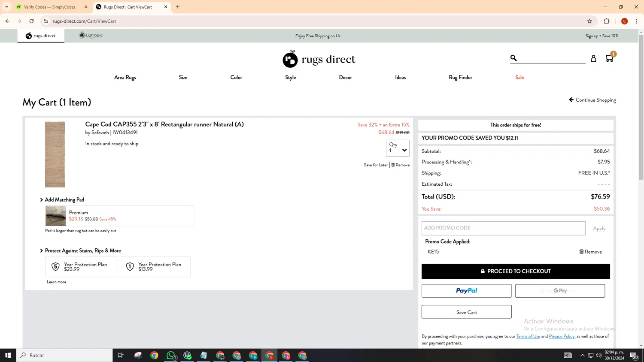
Task: Open the Color menu
Action: tap(236, 78)
